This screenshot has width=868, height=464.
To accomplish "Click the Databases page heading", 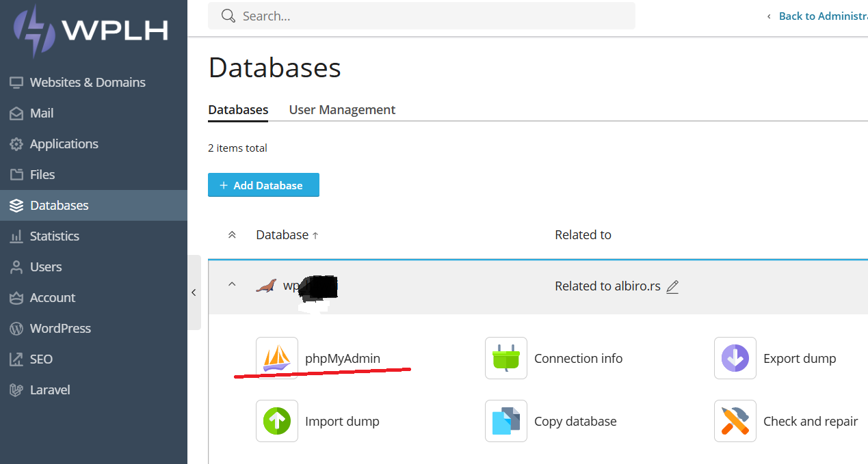I will 274,68.
